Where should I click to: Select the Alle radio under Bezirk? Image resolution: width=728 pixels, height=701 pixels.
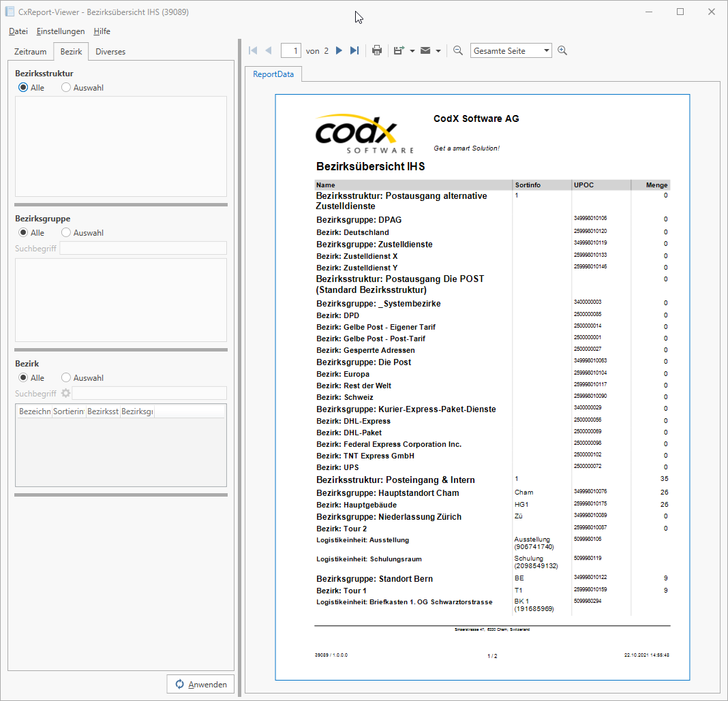click(x=24, y=377)
